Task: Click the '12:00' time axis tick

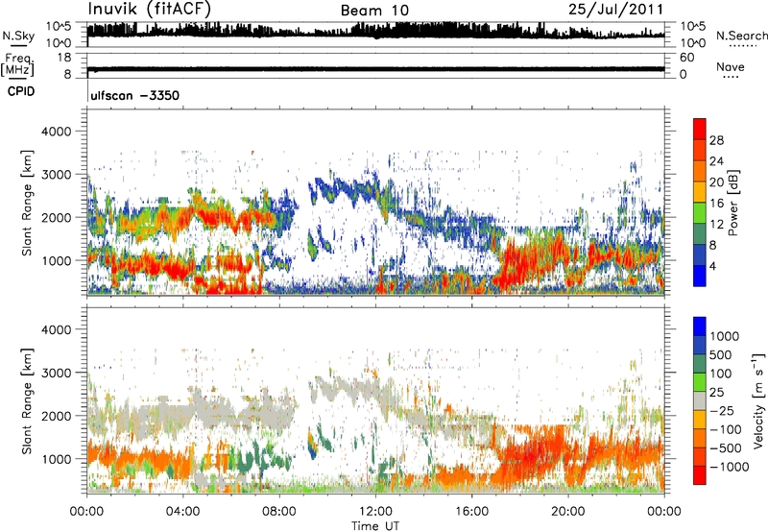Action: [375, 512]
